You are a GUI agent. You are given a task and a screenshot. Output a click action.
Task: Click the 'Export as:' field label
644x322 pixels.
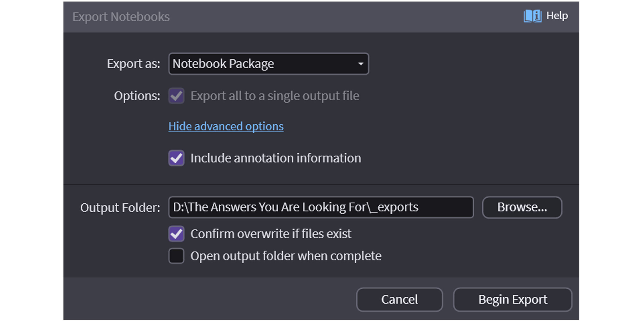tap(133, 64)
